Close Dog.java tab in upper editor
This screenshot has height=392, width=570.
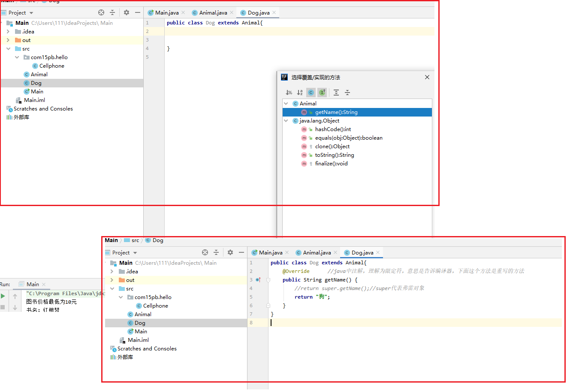(x=274, y=12)
